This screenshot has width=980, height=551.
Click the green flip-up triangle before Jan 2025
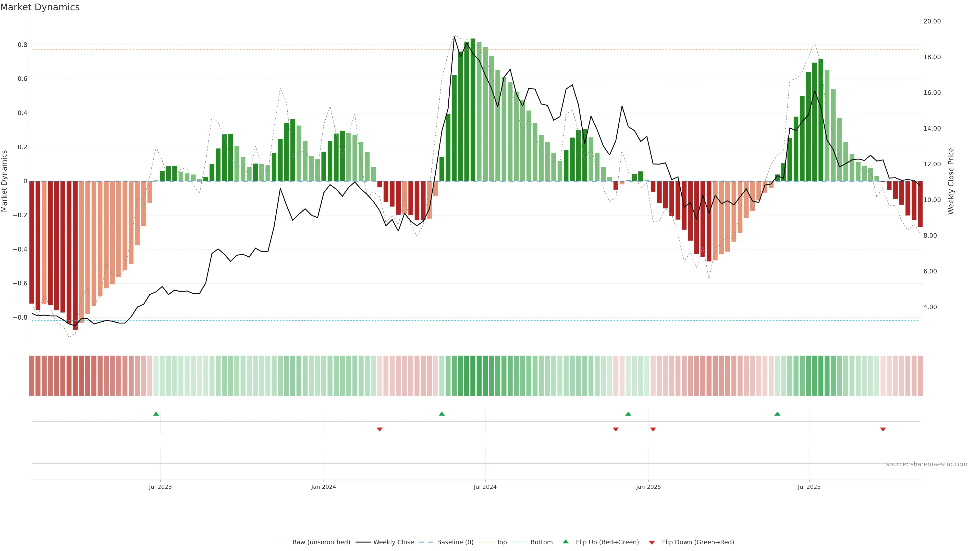628,414
